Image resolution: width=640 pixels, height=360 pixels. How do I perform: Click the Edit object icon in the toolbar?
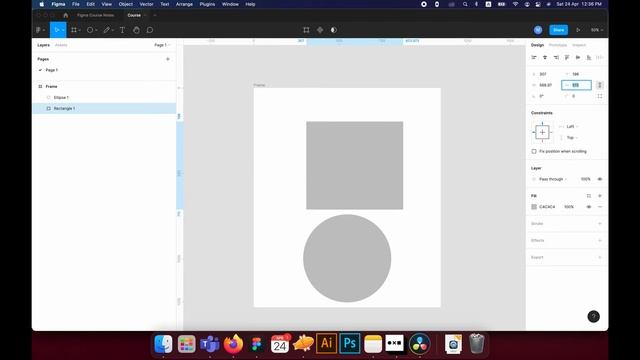pyautogui.click(x=306, y=30)
